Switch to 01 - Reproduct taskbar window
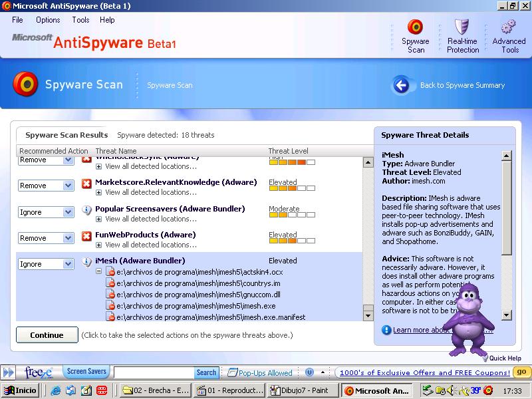The image size is (532, 399). pyautogui.click(x=229, y=390)
